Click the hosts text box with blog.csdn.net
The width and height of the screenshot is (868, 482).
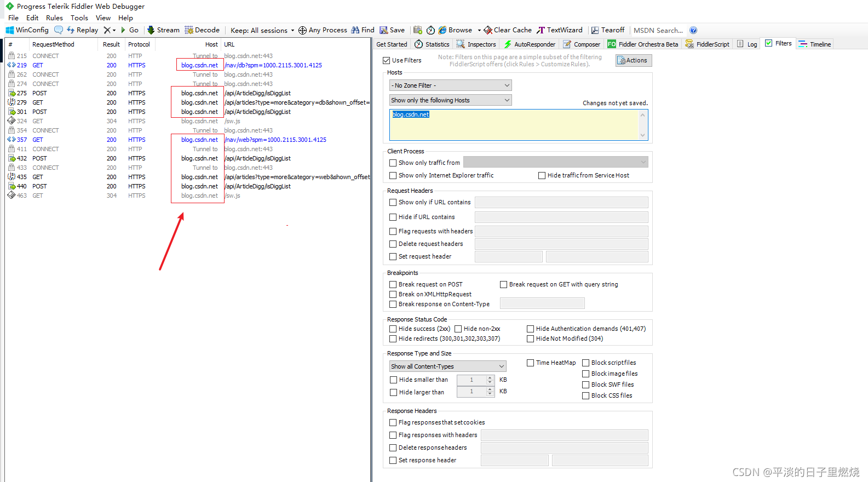tap(518, 125)
